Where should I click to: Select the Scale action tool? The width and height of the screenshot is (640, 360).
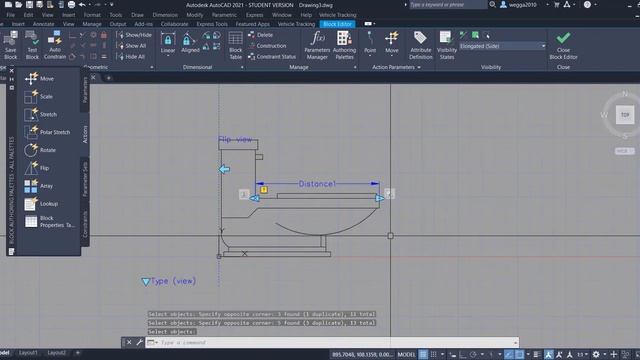38,97
